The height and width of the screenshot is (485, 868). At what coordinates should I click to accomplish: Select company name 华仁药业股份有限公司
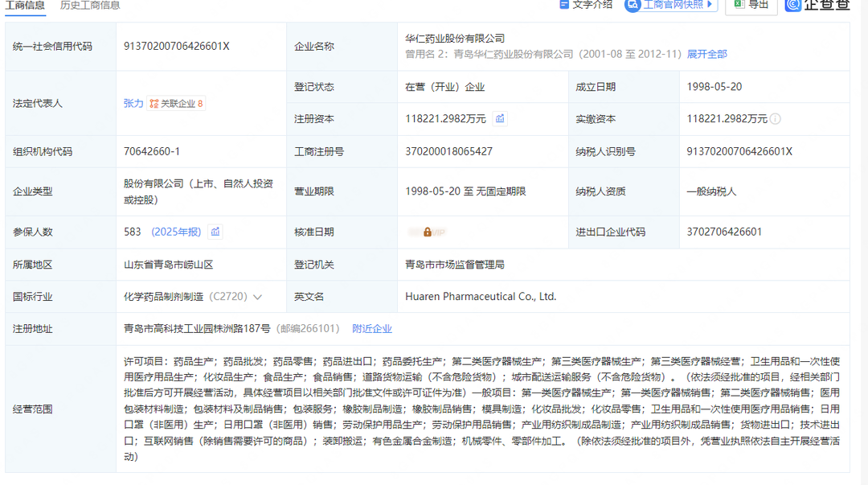click(x=455, y=39)
